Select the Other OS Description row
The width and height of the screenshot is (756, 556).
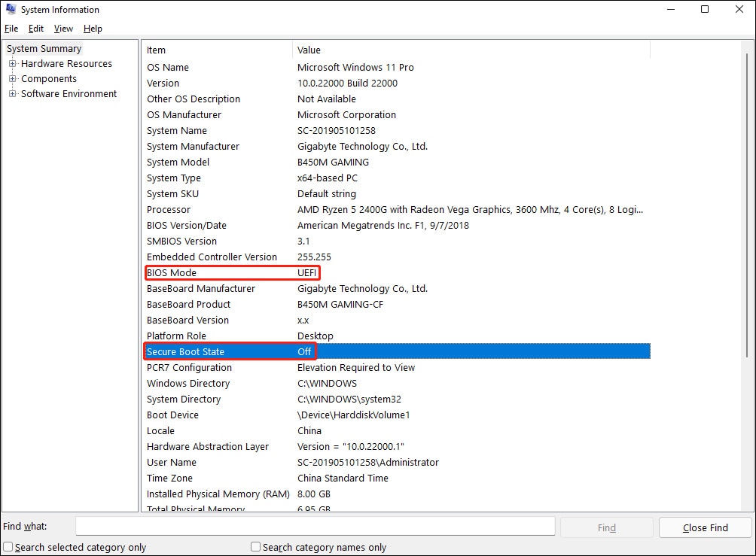[x=397, y=99]
